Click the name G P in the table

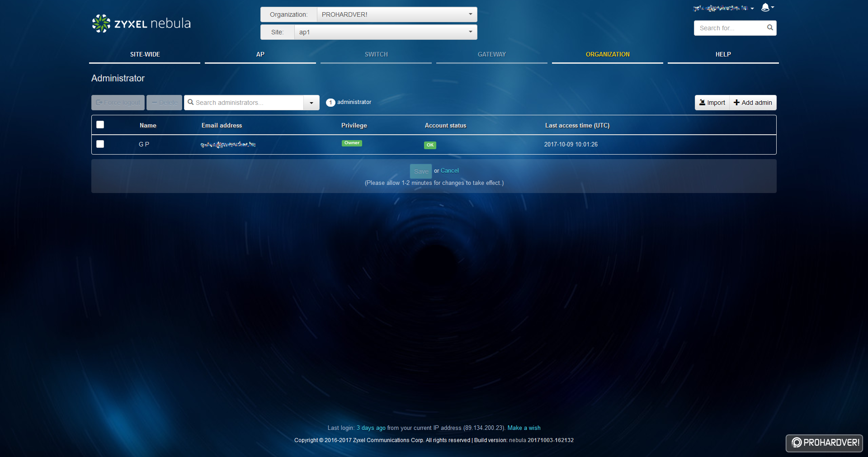point(144,144)
